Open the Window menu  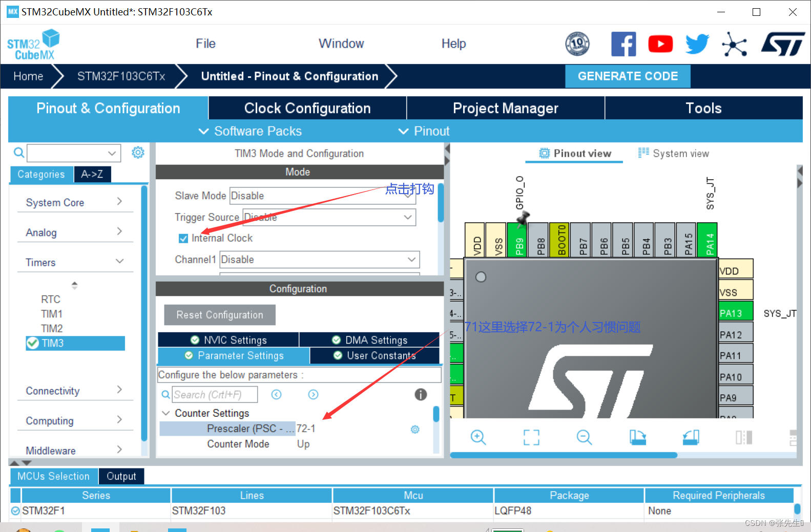coord(341,44)
